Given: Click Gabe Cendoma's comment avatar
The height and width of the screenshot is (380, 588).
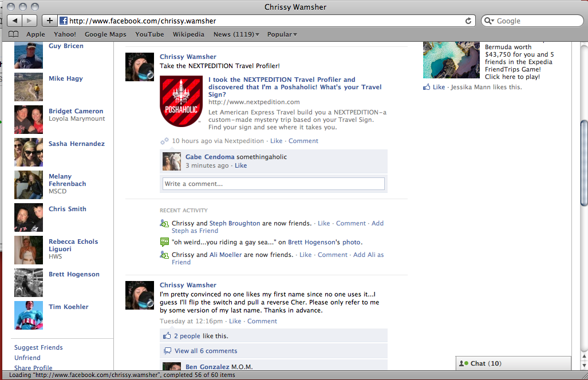Looking at the screenshot, I should tap(172, 161).
